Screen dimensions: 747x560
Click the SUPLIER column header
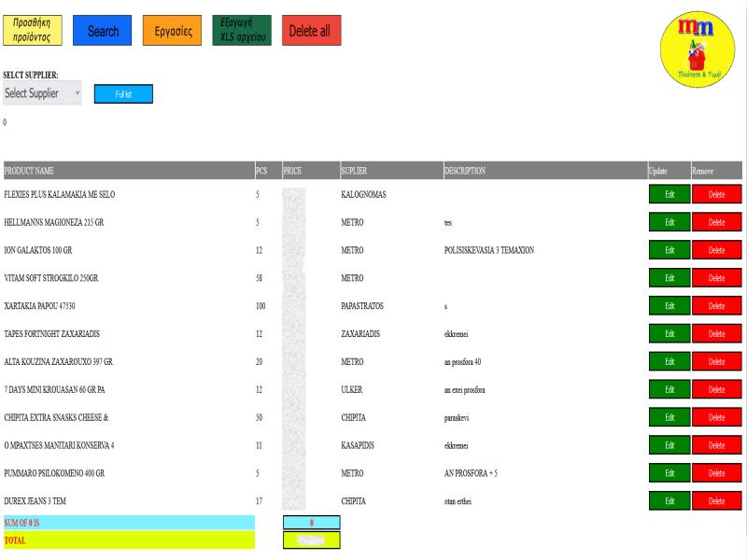point(391,171)
